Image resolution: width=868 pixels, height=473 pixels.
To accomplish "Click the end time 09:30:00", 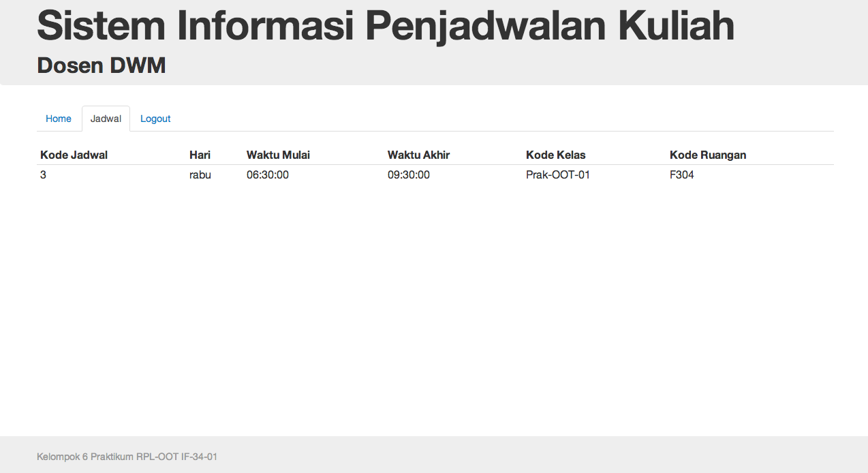I will [408, 174].
